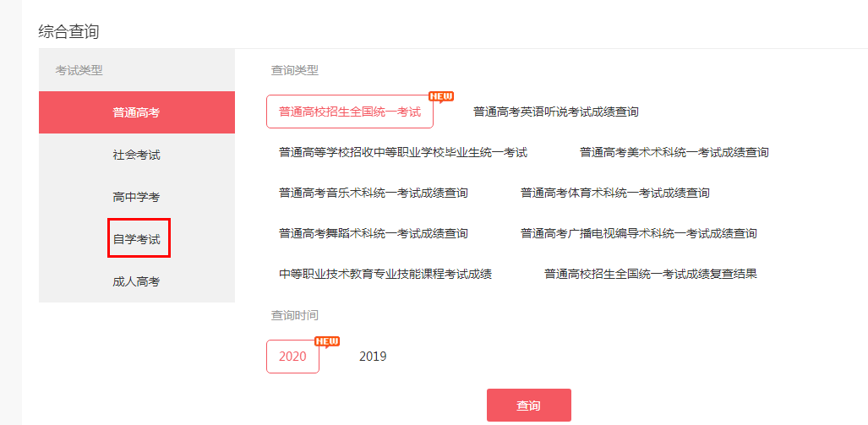Choose 普通高考音乐术科统一考试成绩查询
Viewport: 868px width, 425px height.
[373, 193]
